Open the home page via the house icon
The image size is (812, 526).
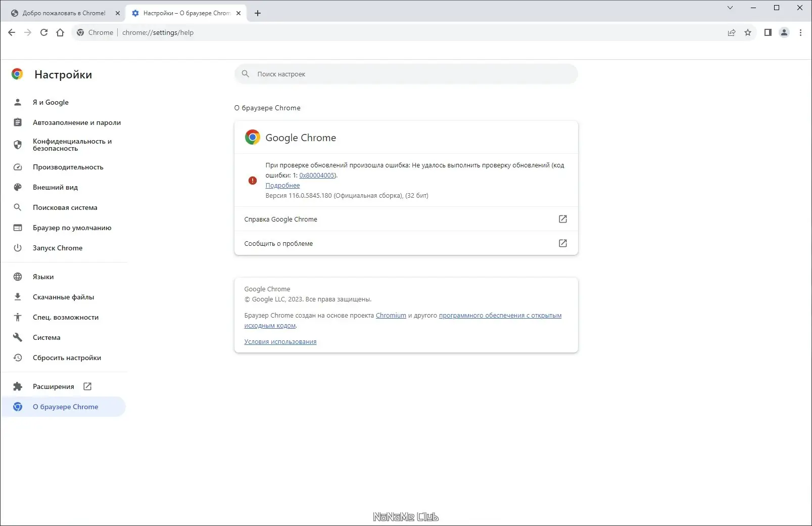(x=60, y=32)
